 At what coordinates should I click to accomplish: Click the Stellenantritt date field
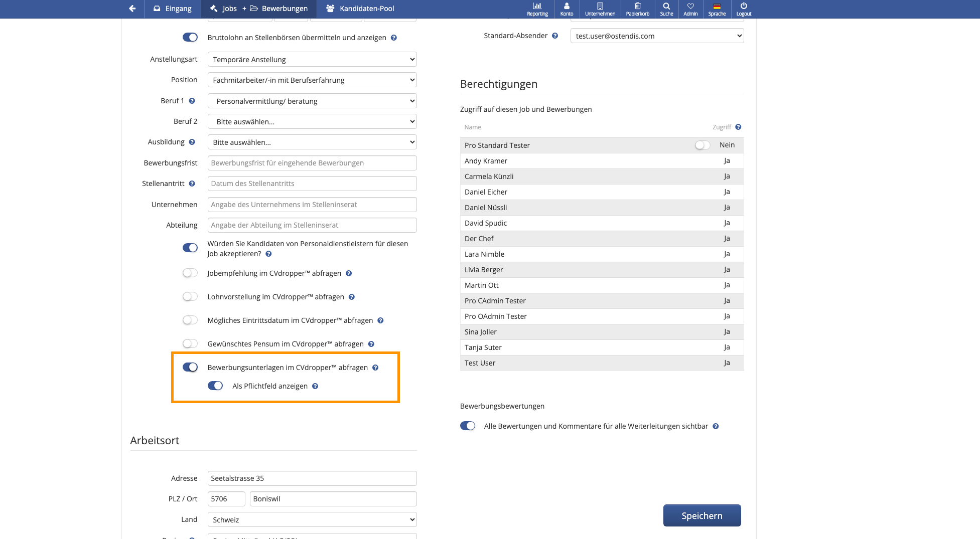click(312, 184)
